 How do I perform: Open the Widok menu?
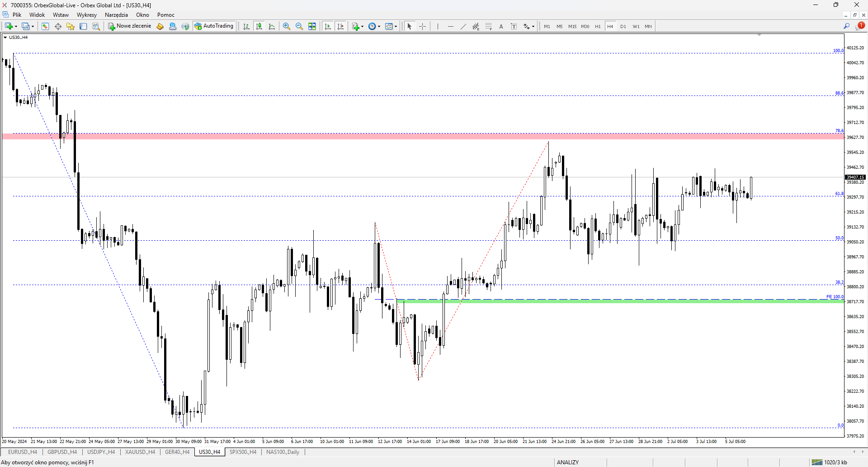[x=37, y=15]
